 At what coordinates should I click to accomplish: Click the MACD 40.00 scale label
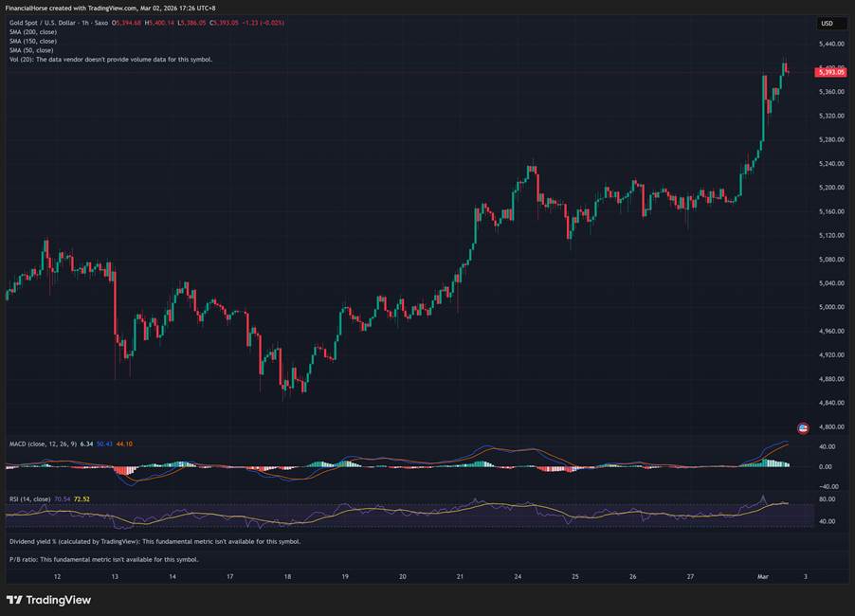pos(828,446)
